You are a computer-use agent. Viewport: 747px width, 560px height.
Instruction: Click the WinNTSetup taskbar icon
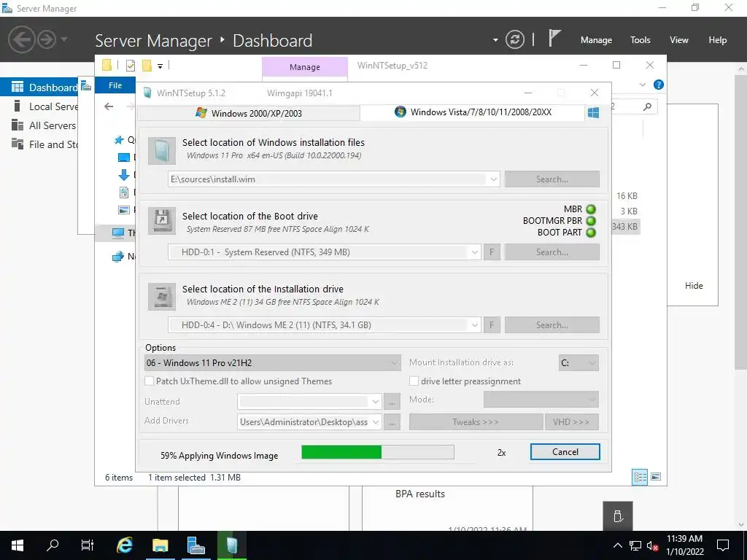click(x=231, y=545)
